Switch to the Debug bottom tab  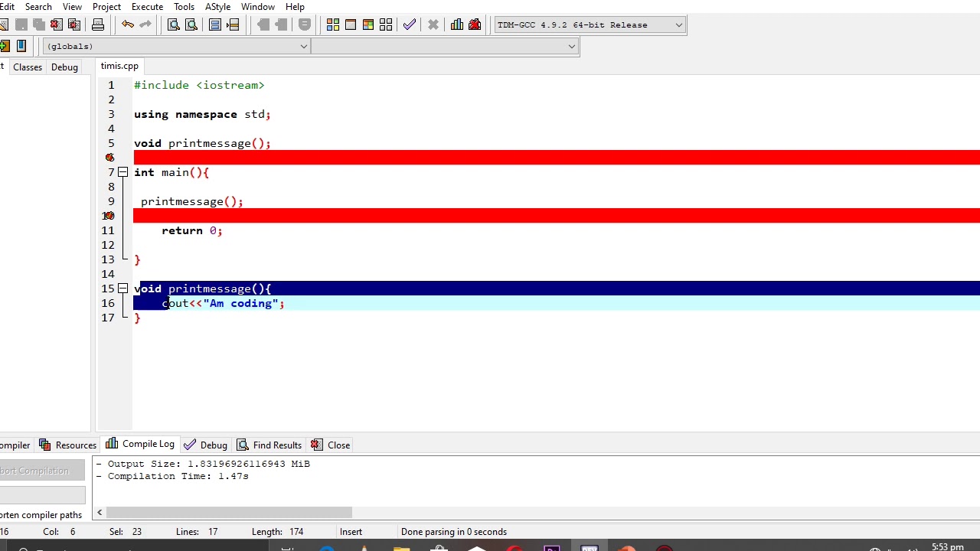pyautogui.click(x=205, y=445)
